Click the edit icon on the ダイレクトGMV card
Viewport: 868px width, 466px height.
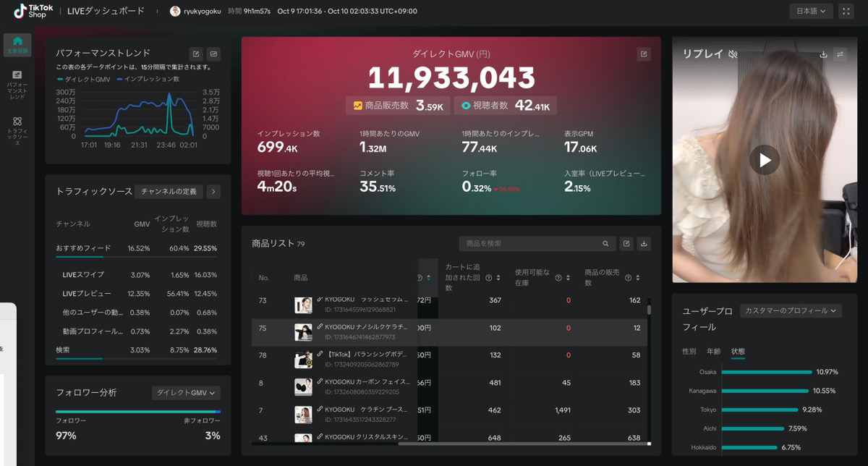(643, 54)
